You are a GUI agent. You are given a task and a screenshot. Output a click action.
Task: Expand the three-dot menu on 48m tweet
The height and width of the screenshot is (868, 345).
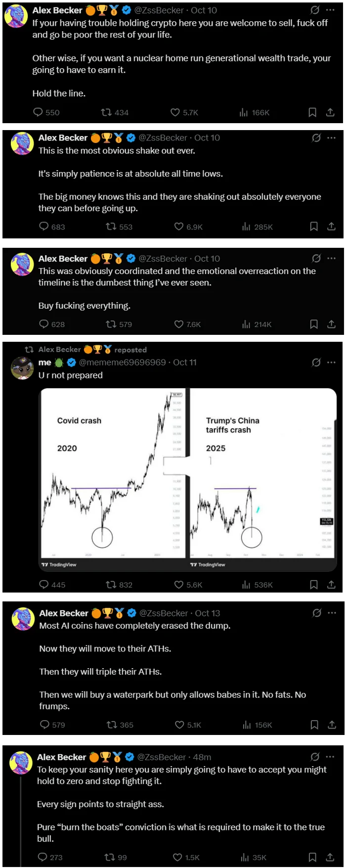330,757
